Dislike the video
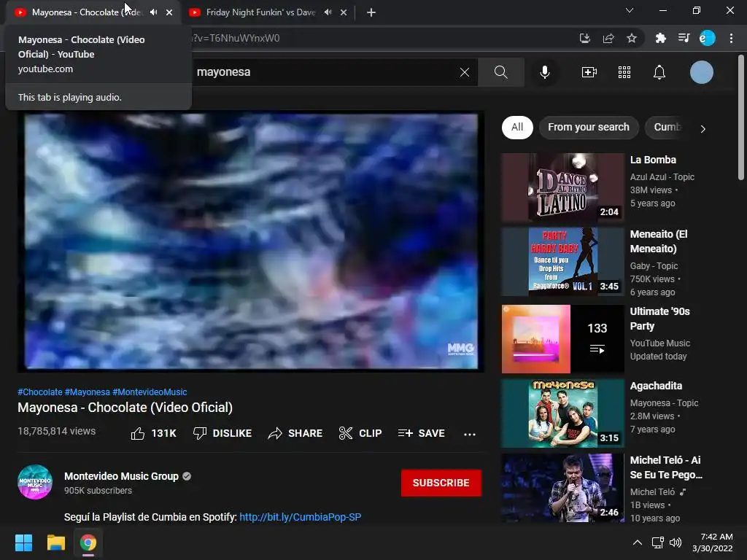This screenshot has height=560, width=747. click(222, 433)
